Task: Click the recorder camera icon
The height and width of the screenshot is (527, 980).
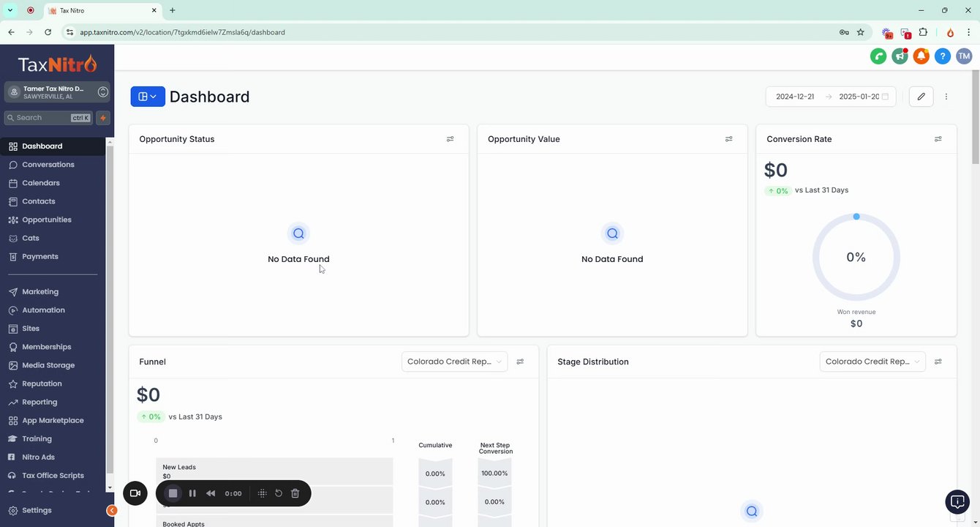Action: (135, 493)
